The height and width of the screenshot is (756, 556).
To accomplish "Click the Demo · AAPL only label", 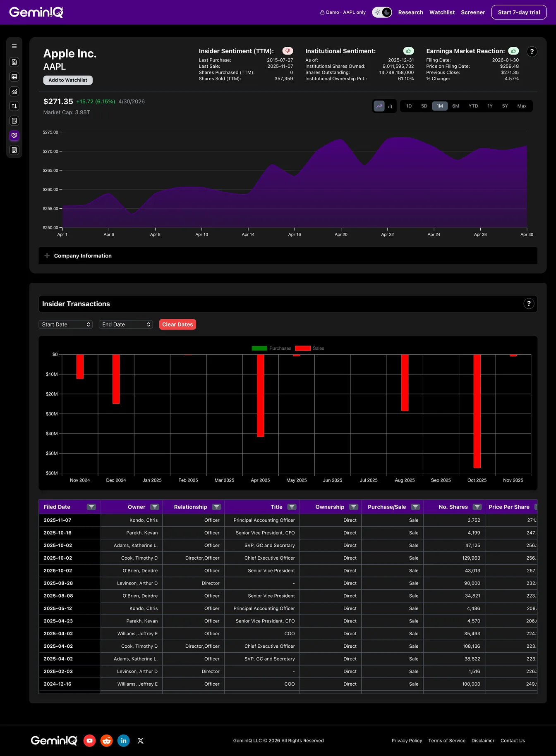I will click(x=343, y=12).
